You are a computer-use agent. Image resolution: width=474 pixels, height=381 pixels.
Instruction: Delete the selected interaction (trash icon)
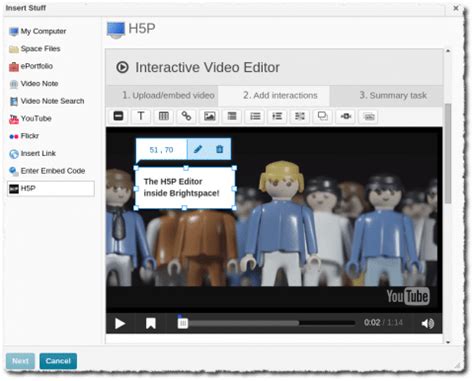click(219, 149)
